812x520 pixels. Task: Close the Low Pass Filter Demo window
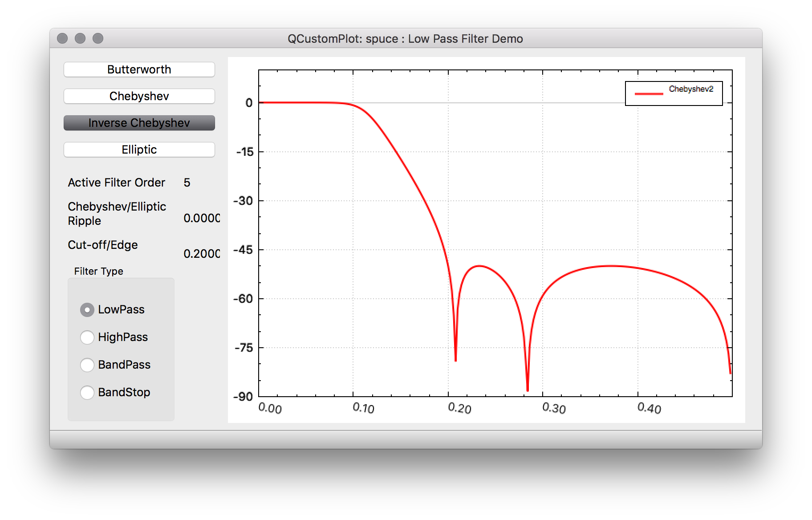(x=62, y=39)
